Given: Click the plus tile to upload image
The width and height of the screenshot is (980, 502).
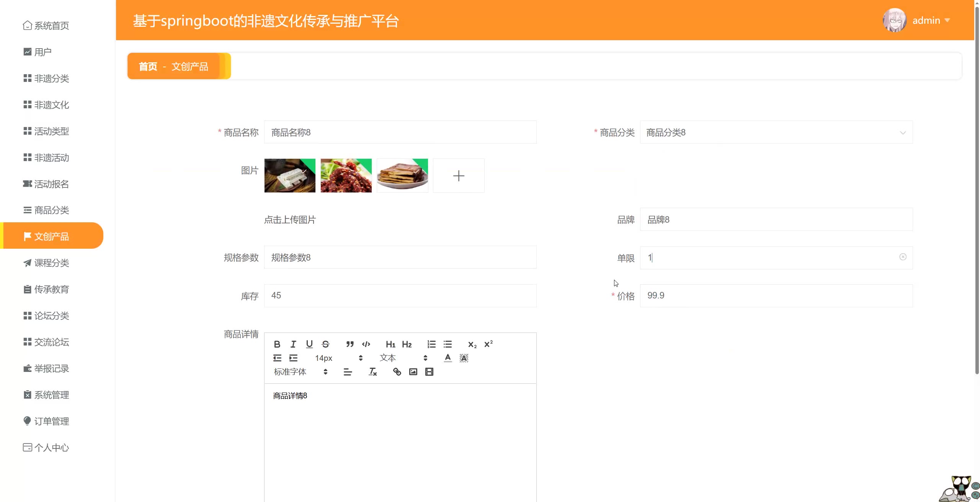Looking at the screenshot, I should pyautogui.click(x=458, y=176).
